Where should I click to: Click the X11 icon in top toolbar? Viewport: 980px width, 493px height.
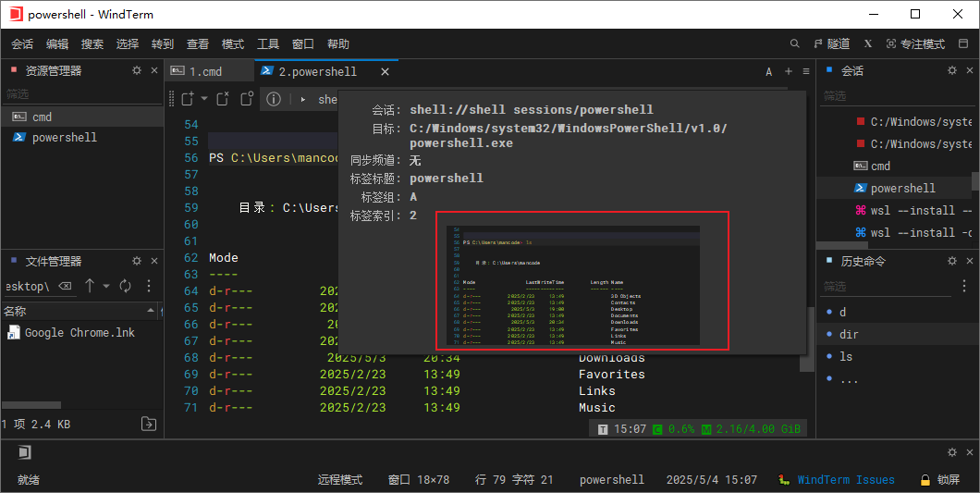868,43
